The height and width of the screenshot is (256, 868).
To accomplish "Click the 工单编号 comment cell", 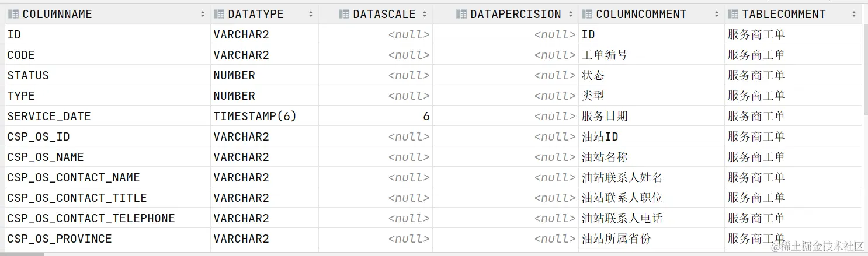I will tap(652, 55).
